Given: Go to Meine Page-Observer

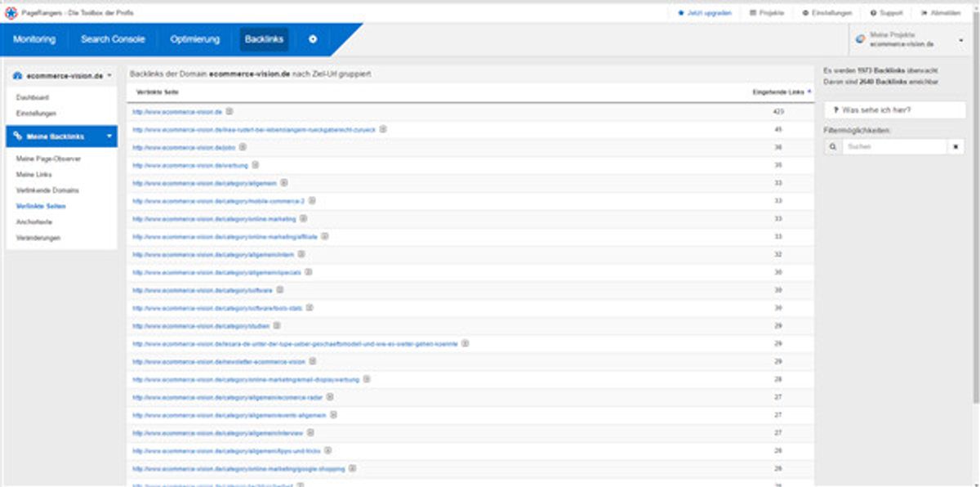Looking at the screenshot, I should point(48,159).
